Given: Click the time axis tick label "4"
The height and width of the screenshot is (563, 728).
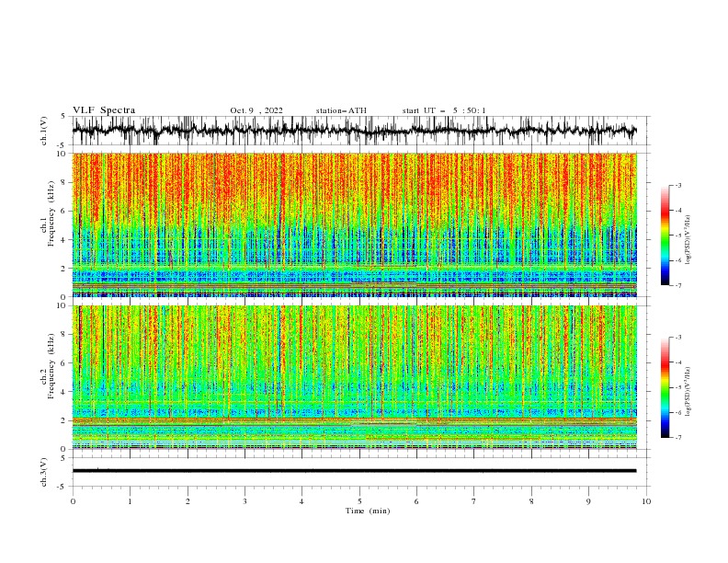Looking at the screenshot, I should tap(301, 501).
